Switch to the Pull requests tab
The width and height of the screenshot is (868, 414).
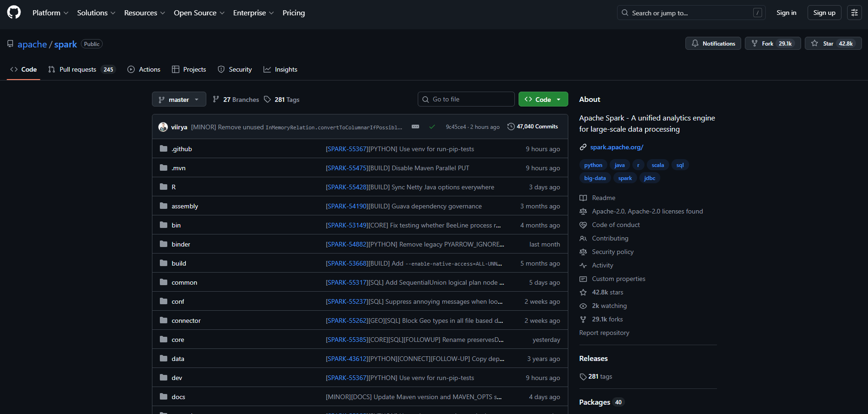82,69
